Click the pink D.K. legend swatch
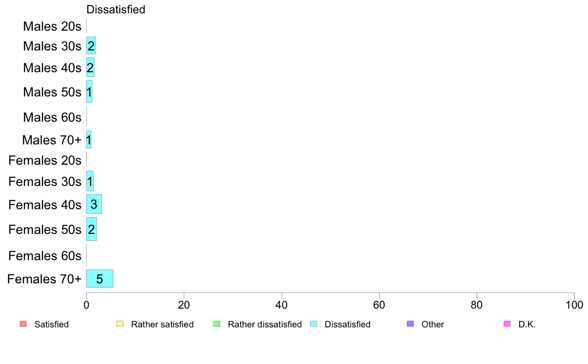 pyautogui.click(x=507, y=324)
